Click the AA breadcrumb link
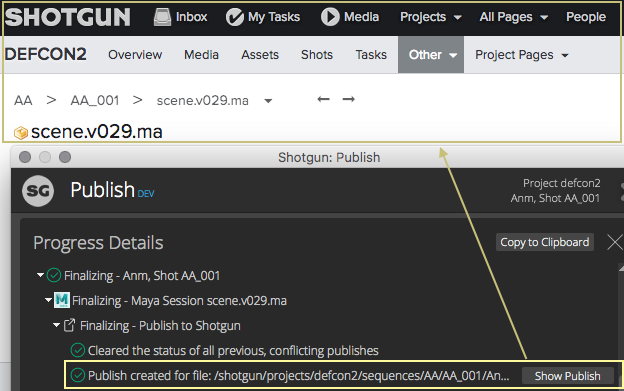 click(x=23, y=100)
